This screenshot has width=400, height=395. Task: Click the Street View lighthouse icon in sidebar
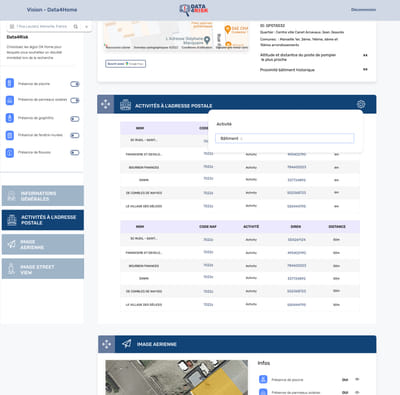pos(12,269)
